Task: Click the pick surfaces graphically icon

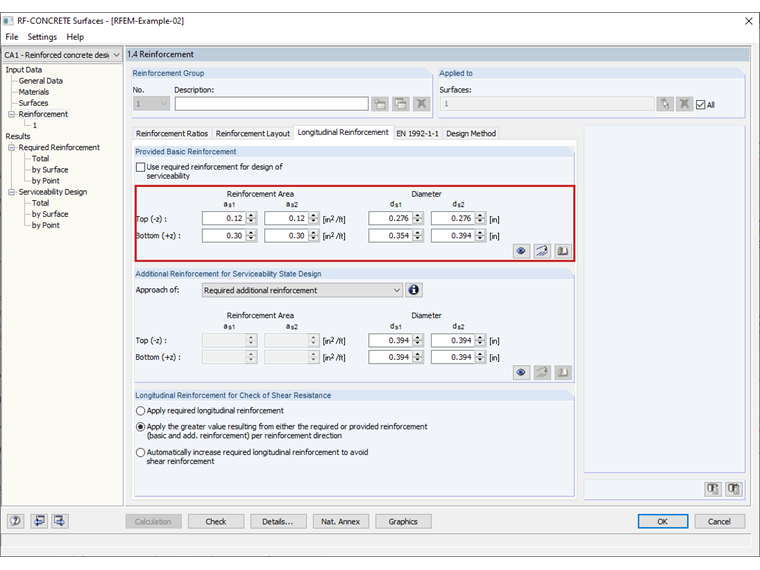Action: 665,104
